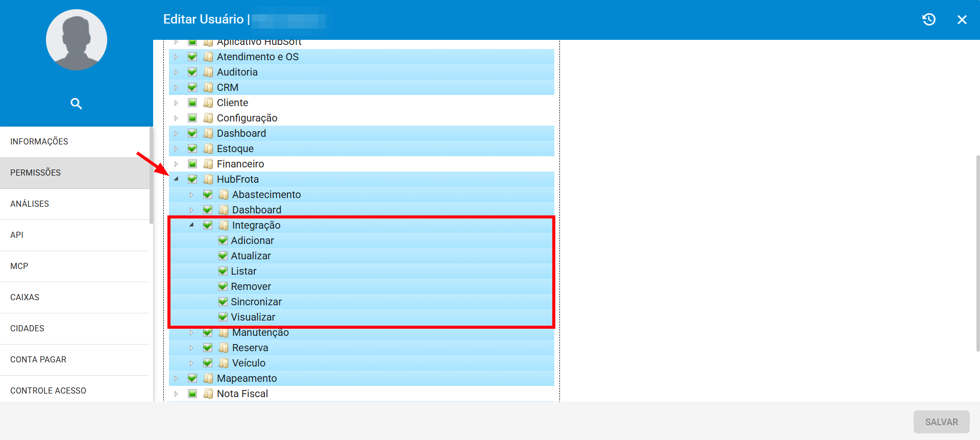The height and width of the screenshot is (440, 980).
Task: Click the search magnifier icon under avatar
Action: point(76,104)
